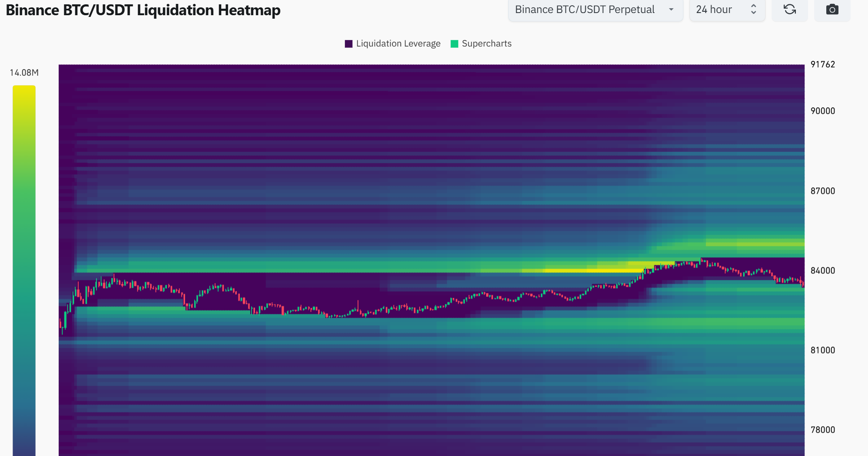Click the 87000 price axis label
Viewport: 868px width, 456px height.
click(823, 191)
